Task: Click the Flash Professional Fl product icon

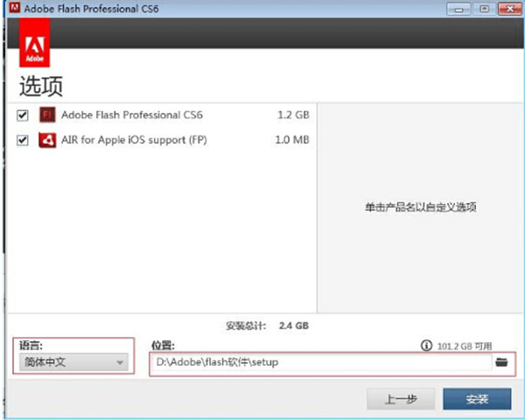Action: (x=47, y=115)
